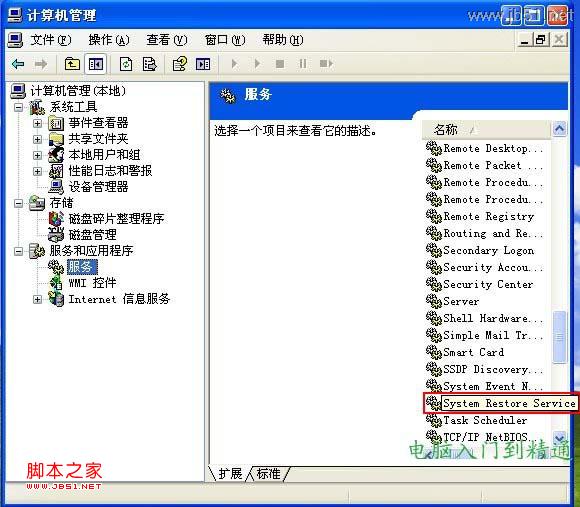Select Security Center service
Screen dimensions: 580x507
tap(488, 284)
